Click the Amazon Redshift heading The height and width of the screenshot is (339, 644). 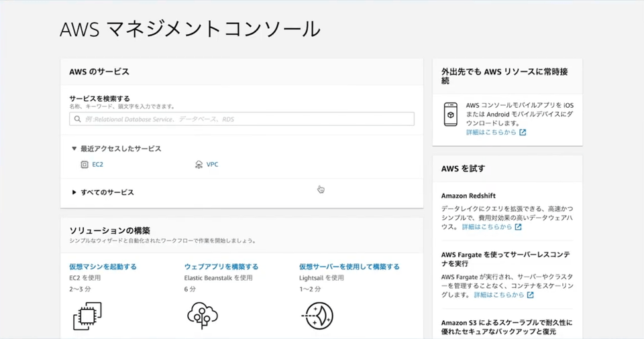pyautogui.click(x=468, y=196)
